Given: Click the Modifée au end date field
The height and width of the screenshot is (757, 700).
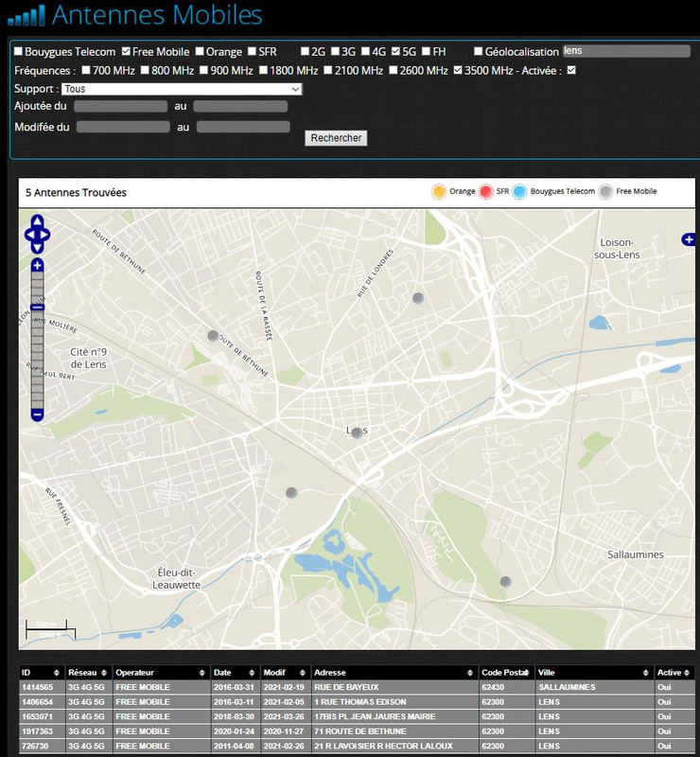Looking at the screenshot, I should click(243, 127).
